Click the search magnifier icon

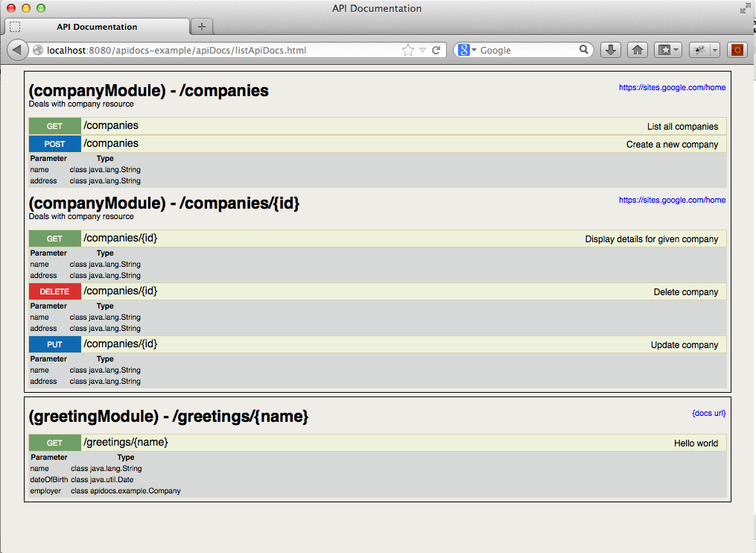tap(583, 50)
